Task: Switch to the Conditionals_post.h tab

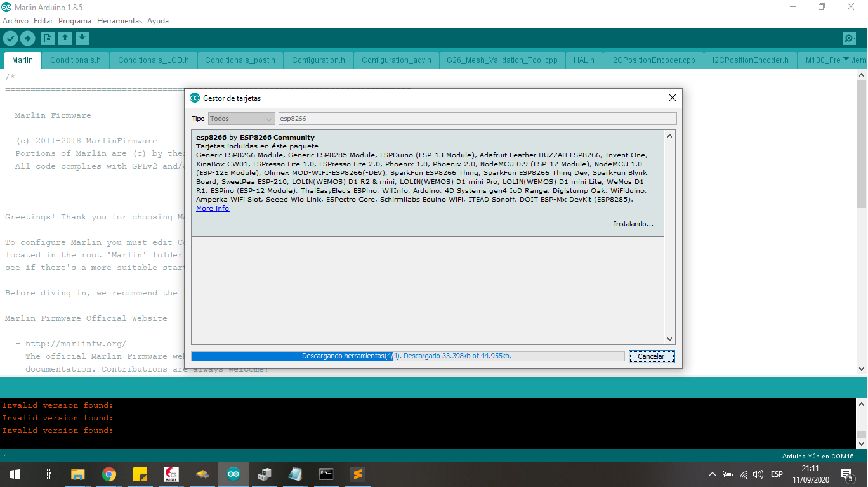Action: tap(240, 60)
